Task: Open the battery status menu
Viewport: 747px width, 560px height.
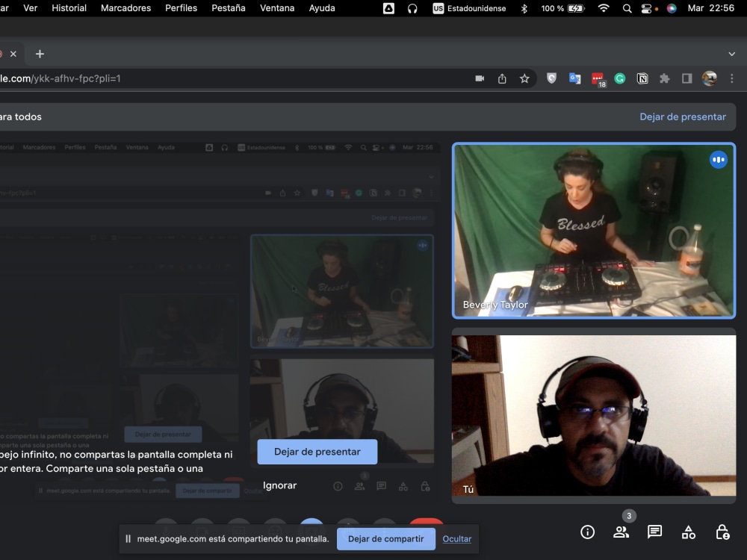Action: click(562, 8)
